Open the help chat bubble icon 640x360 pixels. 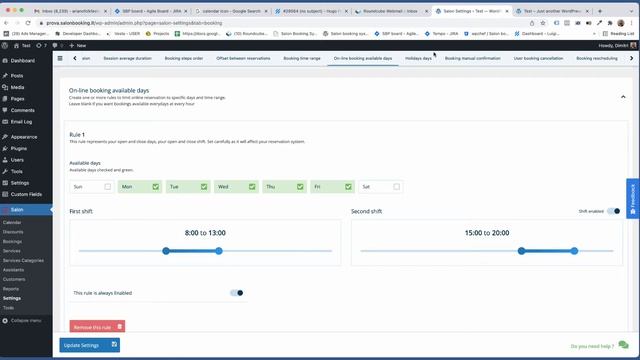(623, 345)
